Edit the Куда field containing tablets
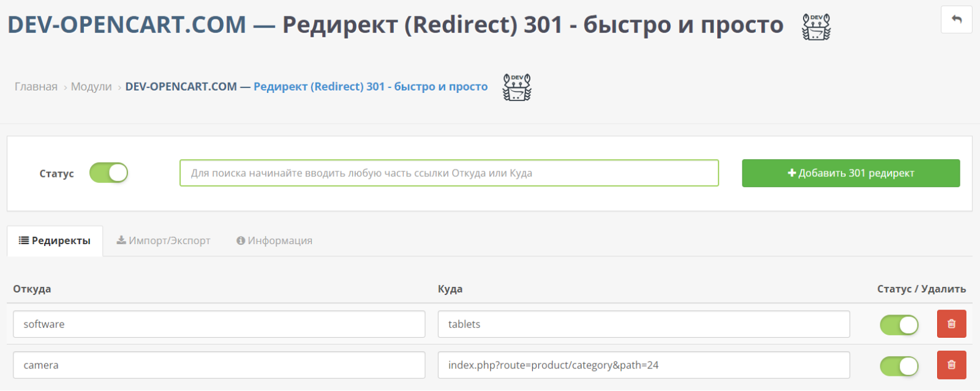Viewport: 980px width, 391px height. click(644, 324)
